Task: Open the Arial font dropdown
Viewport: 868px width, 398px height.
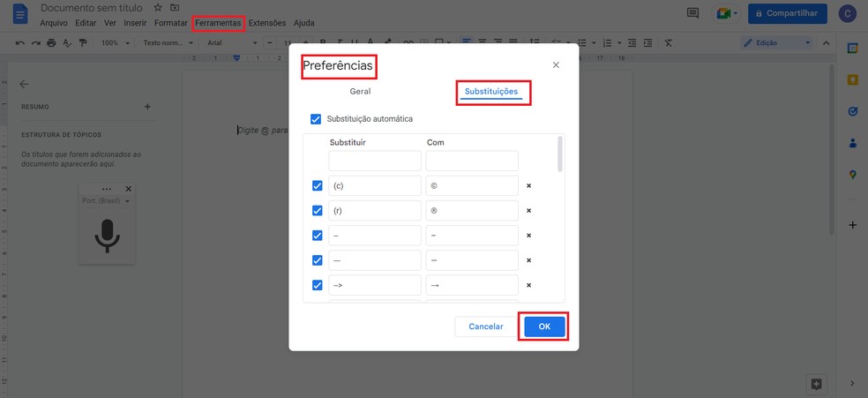Action: coord(232,42)
